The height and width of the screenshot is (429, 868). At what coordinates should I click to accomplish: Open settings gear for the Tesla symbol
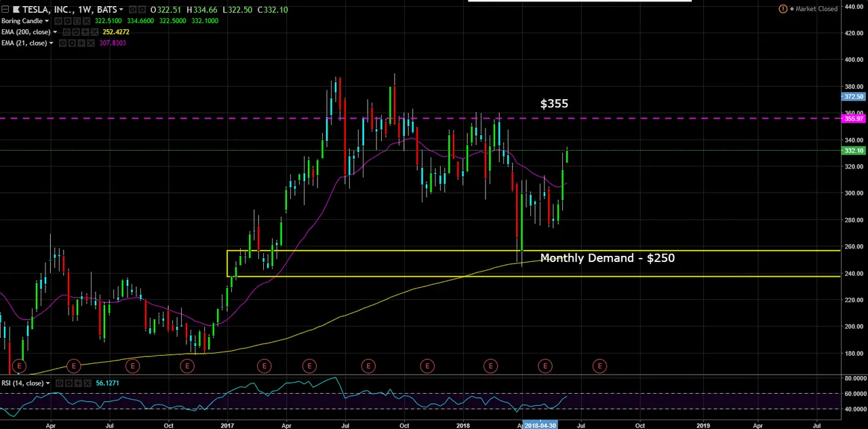pos(142,10)
